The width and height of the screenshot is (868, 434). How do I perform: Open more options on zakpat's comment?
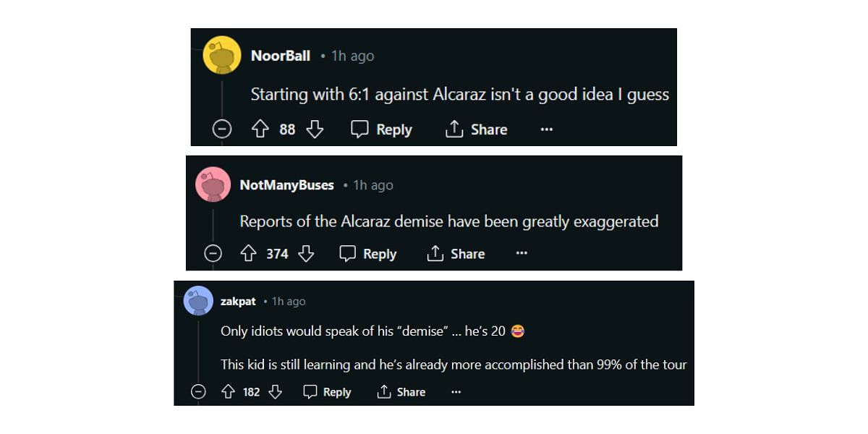point(456,392)
